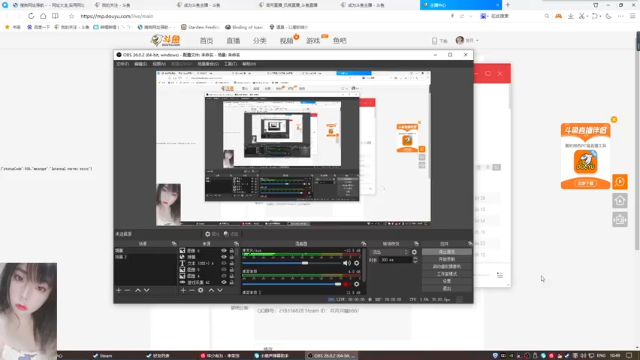Move the selected source up
This screenshot has height=360, width=640.
tap(211, 290)
